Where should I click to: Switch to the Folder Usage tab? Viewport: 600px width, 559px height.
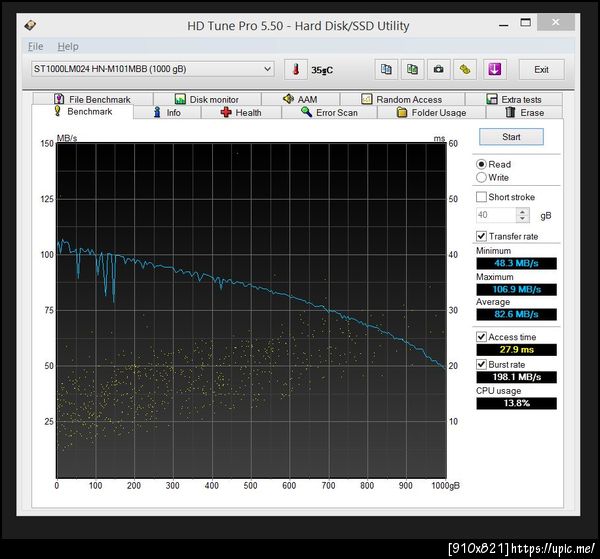click(432, 112)
